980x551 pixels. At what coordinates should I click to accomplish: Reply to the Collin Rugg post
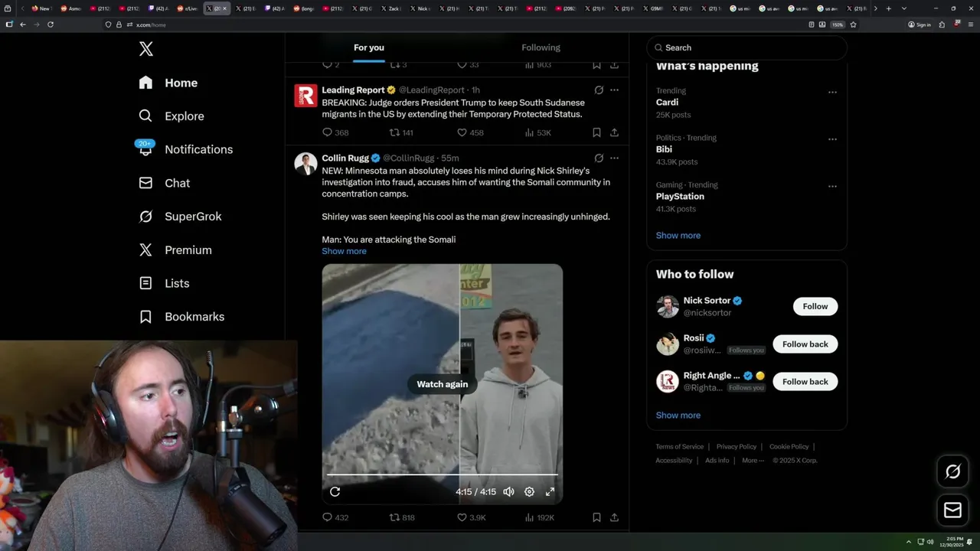tap(327, 517)
